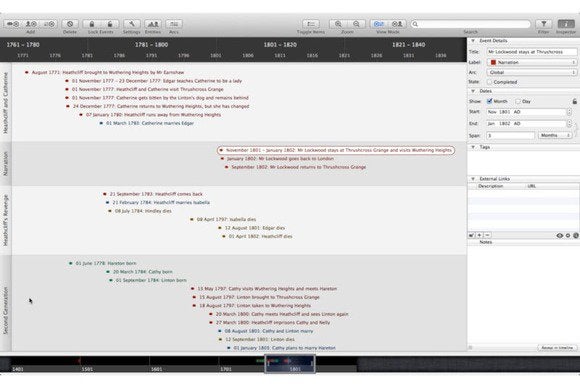Click the Add Entity toolbar icon

point(31,24)
